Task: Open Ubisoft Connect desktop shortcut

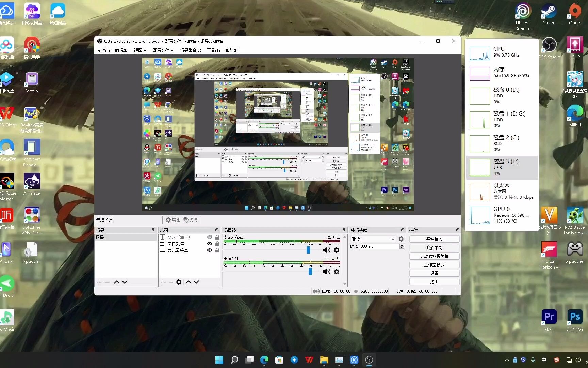Action: pos(523,16)
